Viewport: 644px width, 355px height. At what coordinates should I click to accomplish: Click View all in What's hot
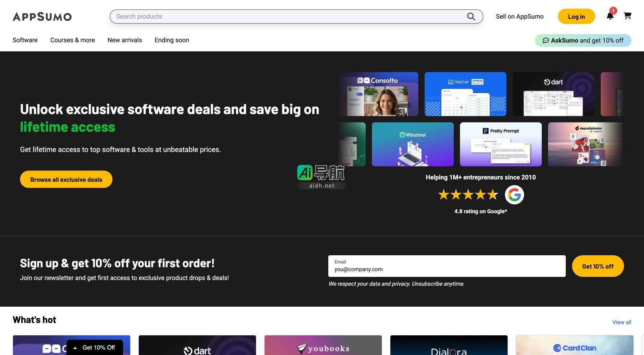[622, 322]
